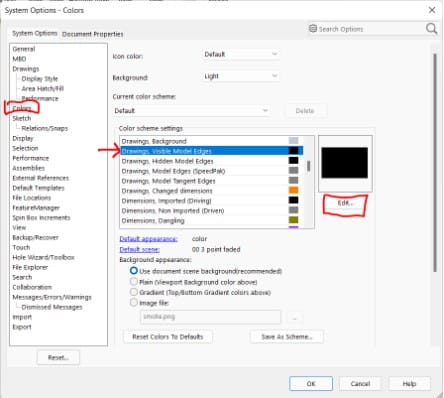Viewport: 444px width, 398px height.
Task: Open the Icon color dropdown
Action: (241, 54)
